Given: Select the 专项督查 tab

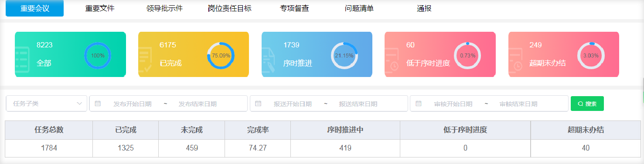Looking at the screenshot, I should pyautogui.click(x=294, y=8).
